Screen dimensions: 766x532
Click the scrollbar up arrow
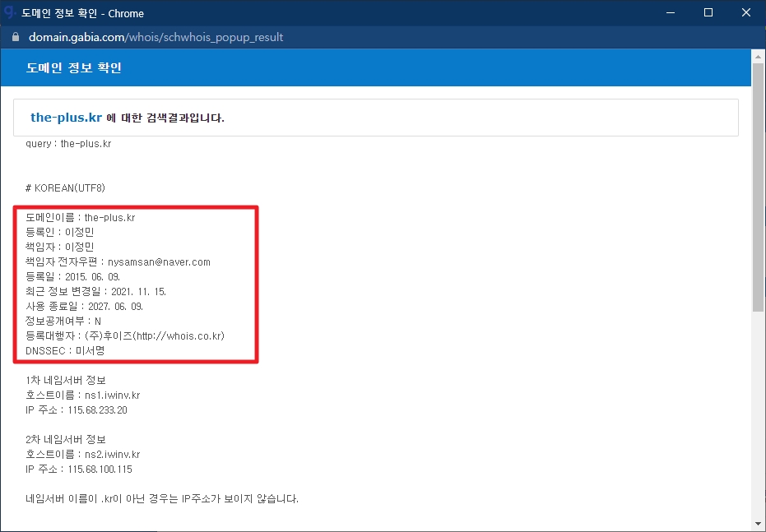point(759,57)
